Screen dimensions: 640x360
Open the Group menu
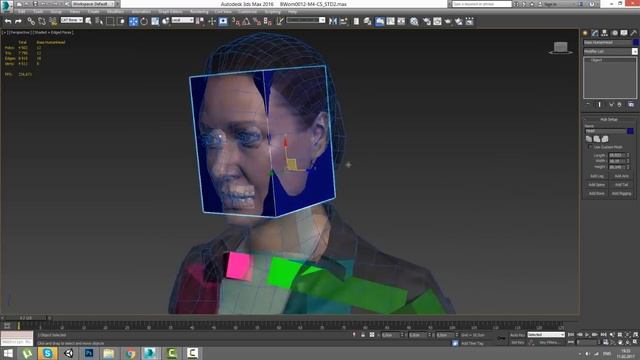click(56, 12)
